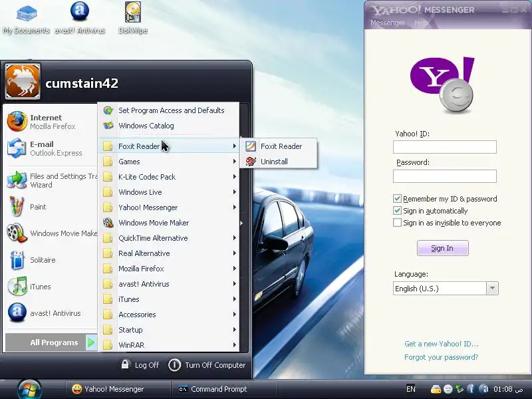Launch Mozilla Firefox from Internet entry
This screenshot has width=532, height=399.
click(x=51, y=122)
